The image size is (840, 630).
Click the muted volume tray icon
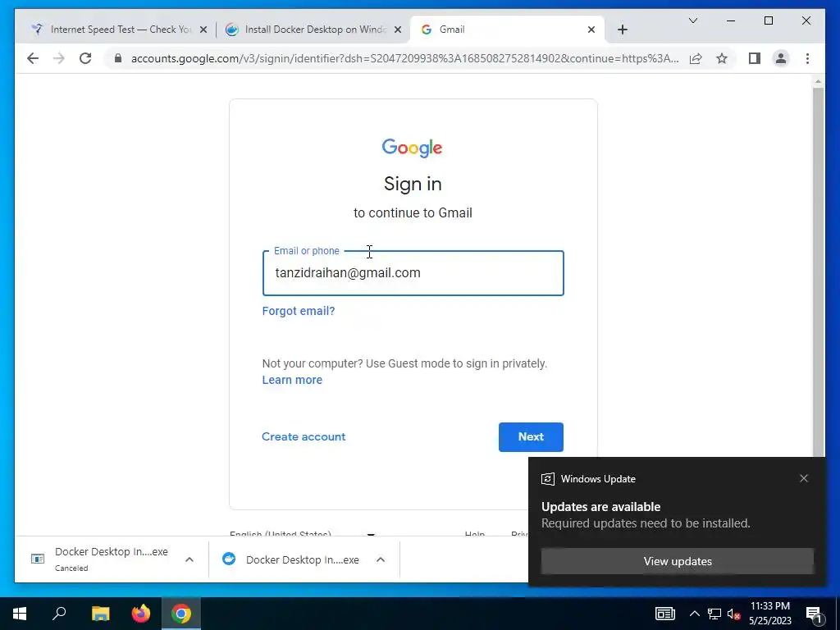(733, 614)
